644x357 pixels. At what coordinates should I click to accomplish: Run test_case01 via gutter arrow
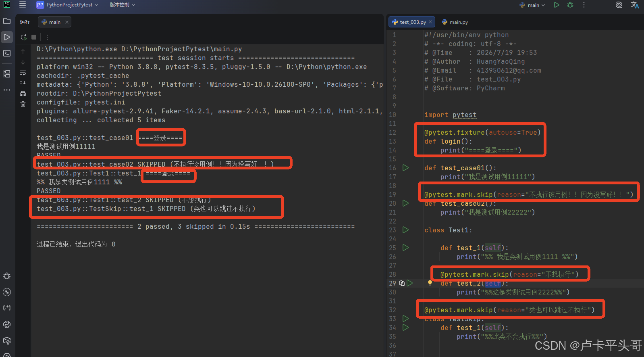click(x=406, y=168)
